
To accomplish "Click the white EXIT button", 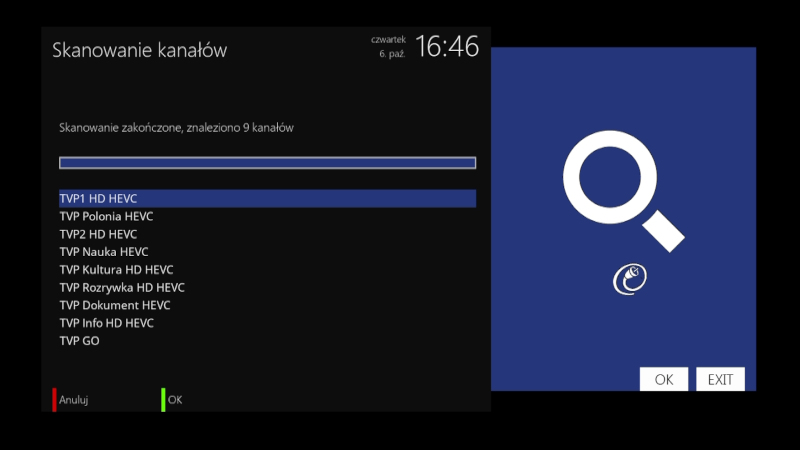I will coord(720,379).
